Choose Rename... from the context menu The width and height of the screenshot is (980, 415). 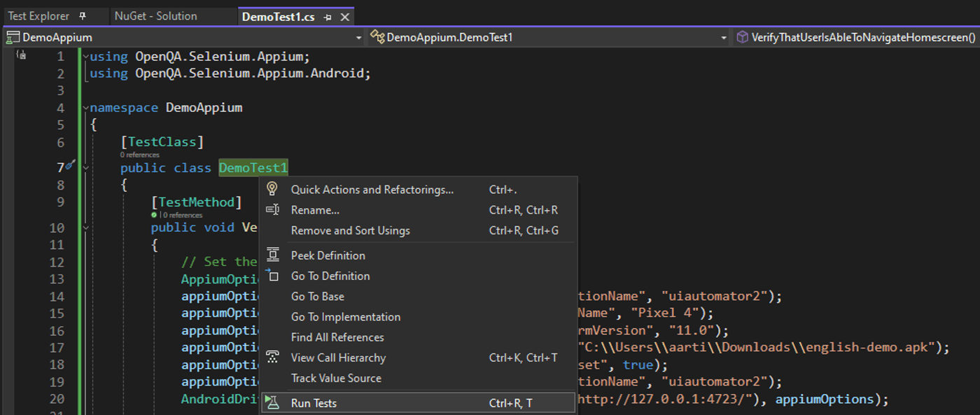(x=417, y=210)
